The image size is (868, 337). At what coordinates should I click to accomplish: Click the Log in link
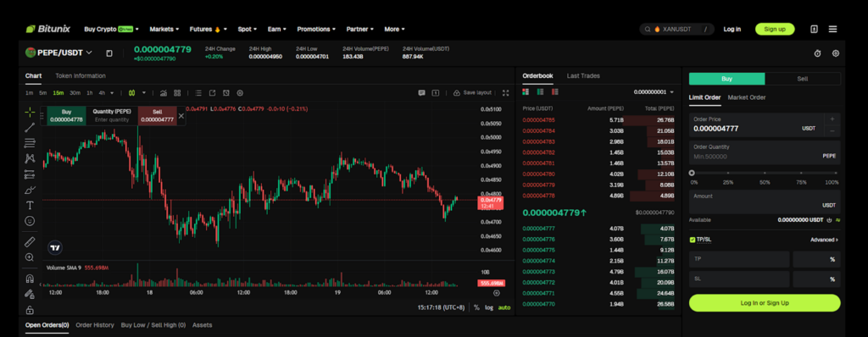732,29
